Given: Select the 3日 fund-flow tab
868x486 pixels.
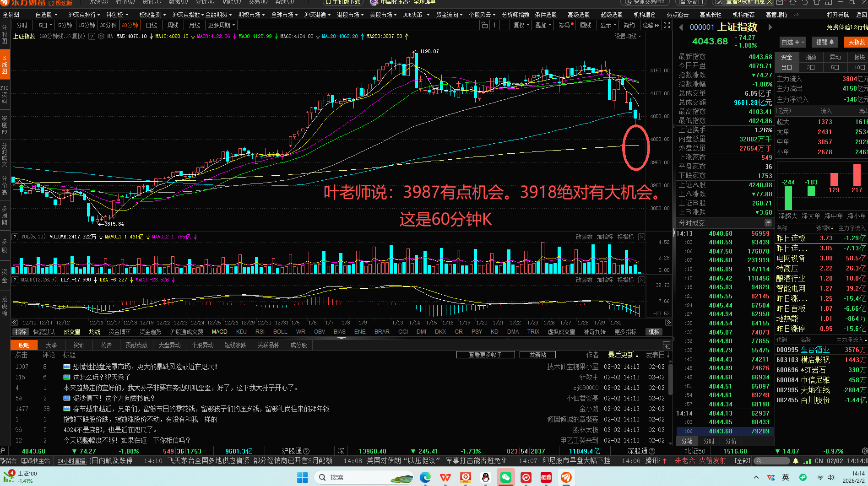Looking at the screenshot, I should [810, 67].
